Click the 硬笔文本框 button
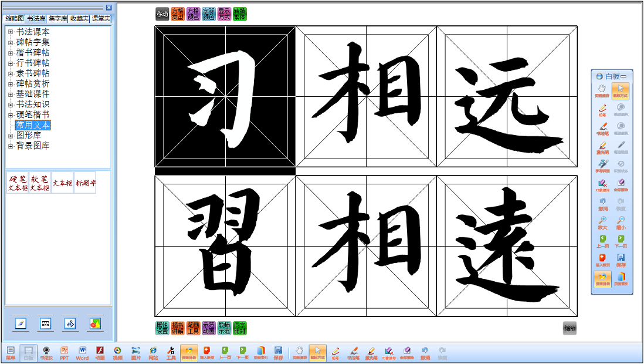 (18, 183)
